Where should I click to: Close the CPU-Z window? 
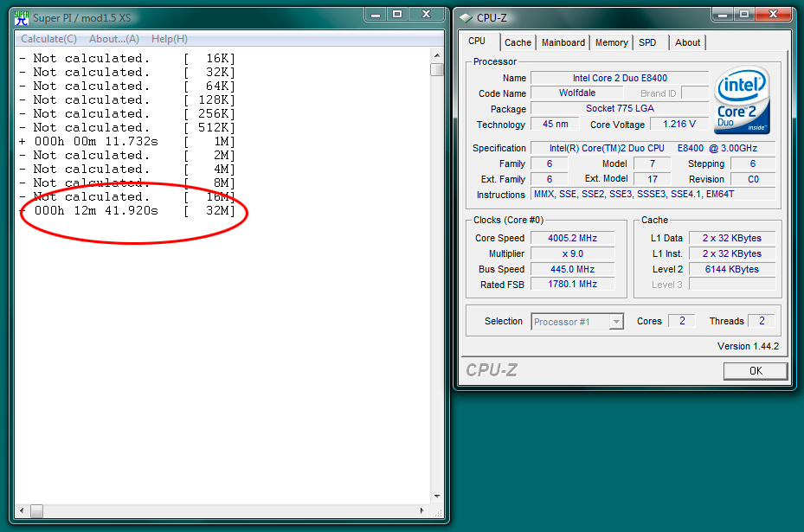point(773,15)
